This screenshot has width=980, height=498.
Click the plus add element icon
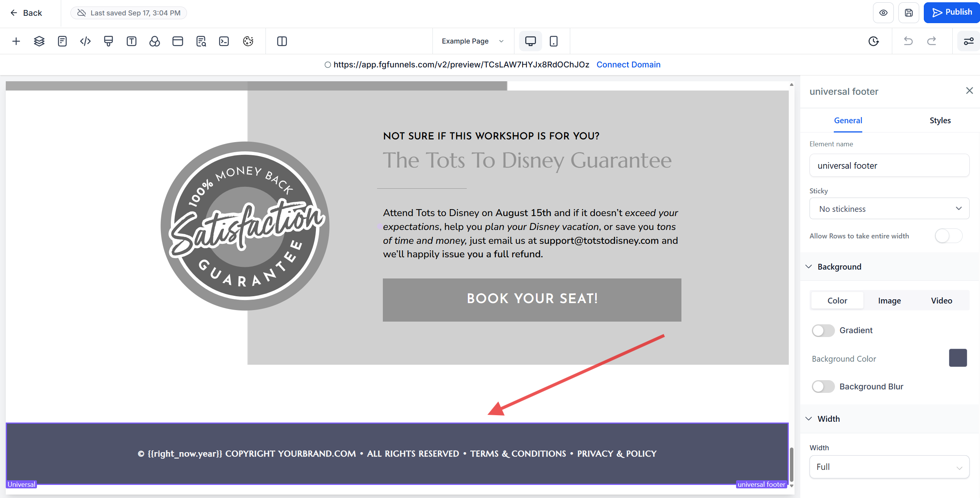tap(16, 41)
